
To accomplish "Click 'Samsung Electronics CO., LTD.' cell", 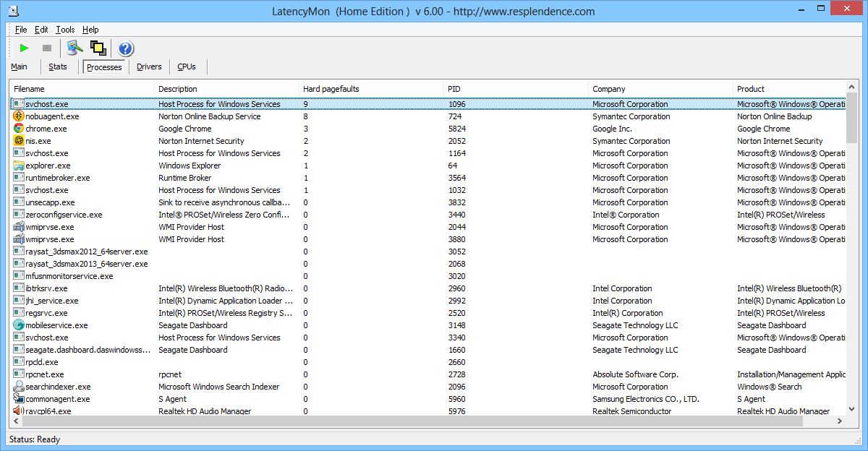I will (646, 399).
